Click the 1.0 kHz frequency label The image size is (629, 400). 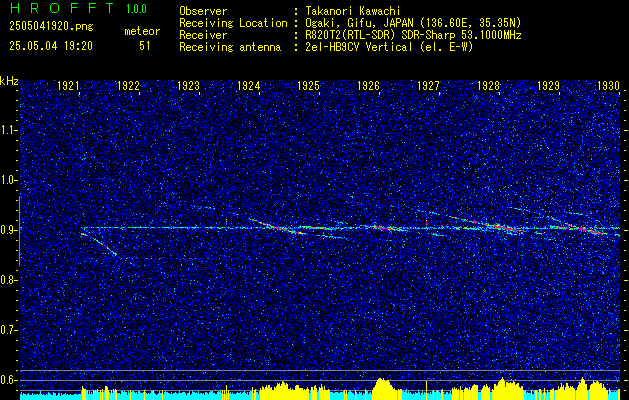pos(7,181)
